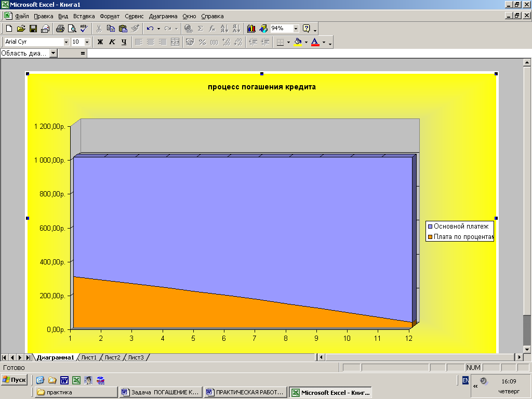This screenshot has width=532, height=399.
Task: Switch to the Лист2 sheet tab
Action: (112, 357)
